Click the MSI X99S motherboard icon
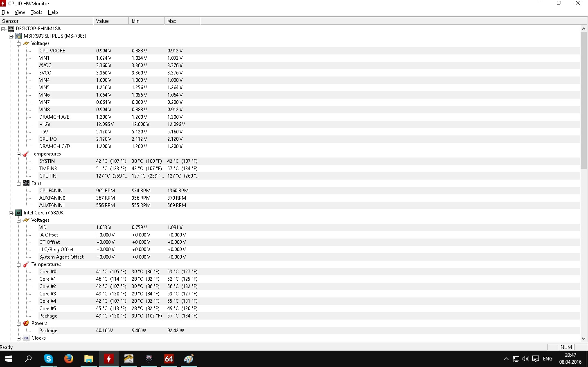The width and height of the screenshot is (588, 367). pos(18,36)
